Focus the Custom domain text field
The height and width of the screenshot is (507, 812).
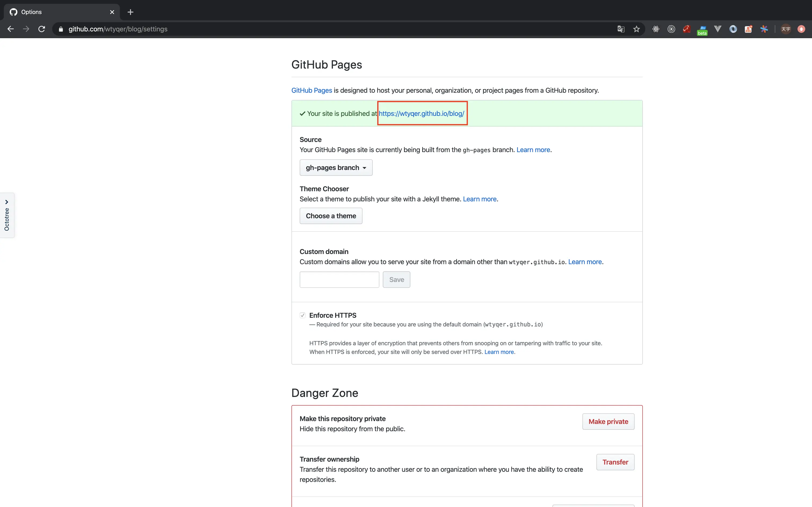click(x=339, y=280)
